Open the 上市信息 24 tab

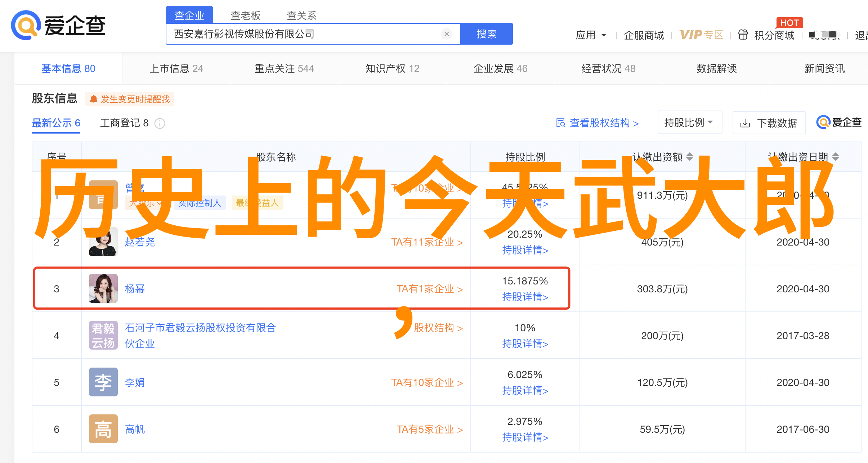click(176, 68)
